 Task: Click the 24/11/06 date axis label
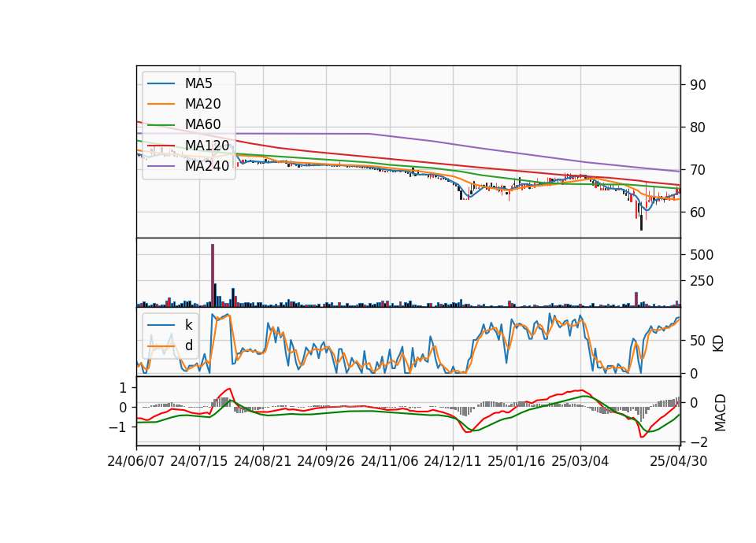(x=390, y=461)
